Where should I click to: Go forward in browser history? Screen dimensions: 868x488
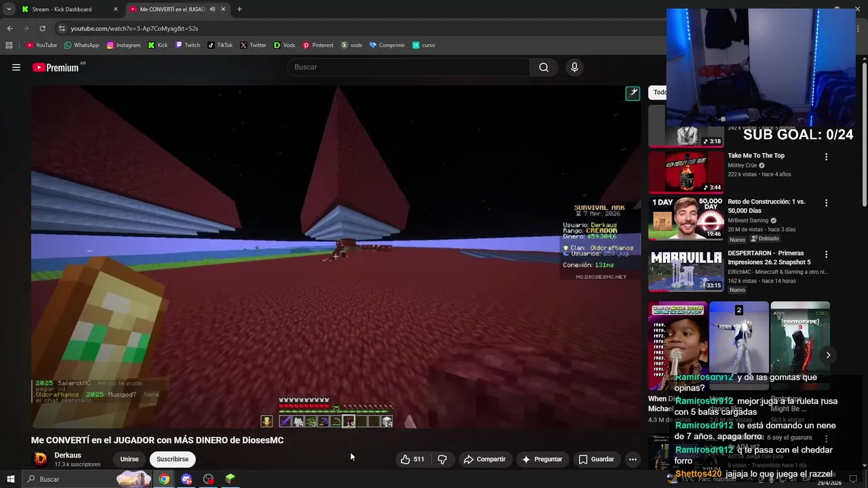coord(26,28)
